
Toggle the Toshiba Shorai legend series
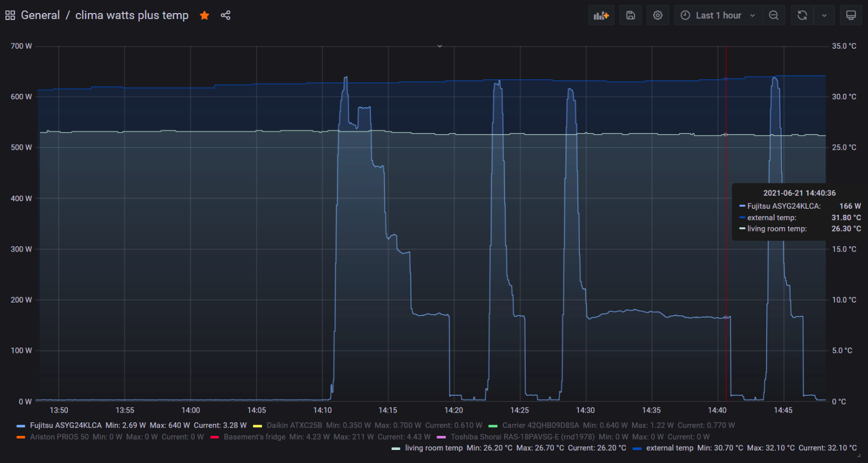pyautogui.click(x=522, y=436)
